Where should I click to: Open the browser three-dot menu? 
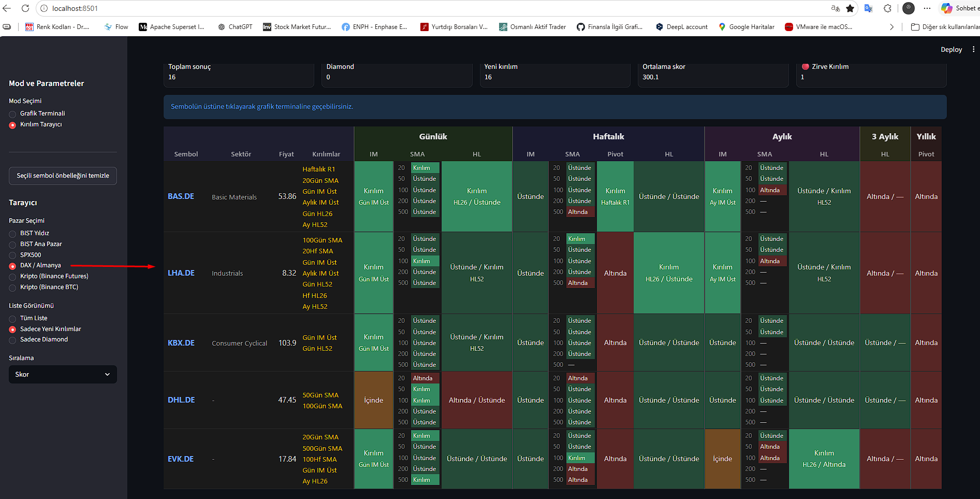[927, 8]
